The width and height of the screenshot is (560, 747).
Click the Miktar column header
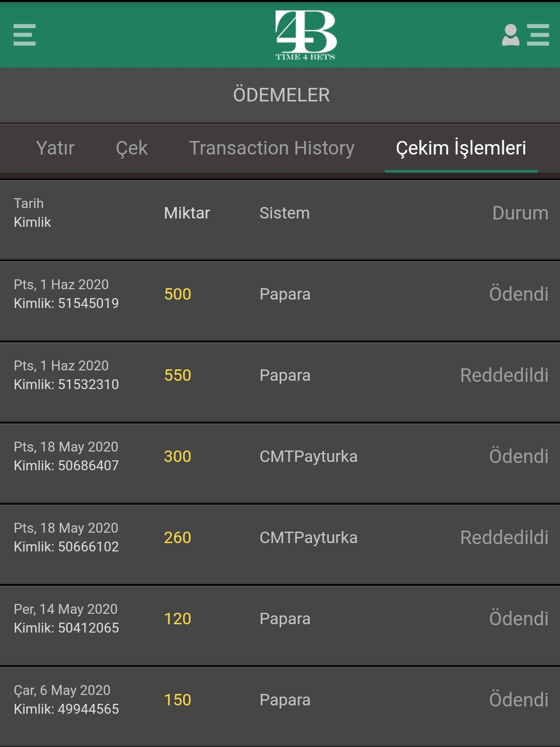pos(187,213)
